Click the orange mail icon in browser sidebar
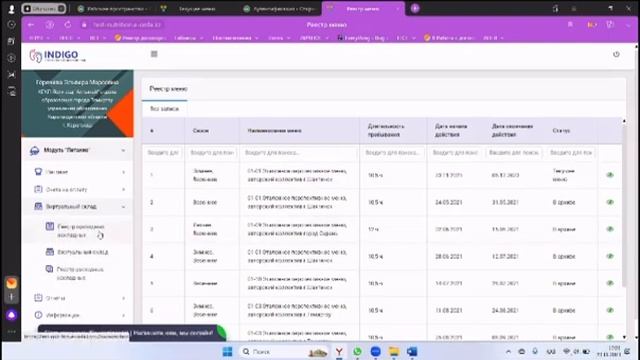This screenshot has height=360, width=640. 11,283
